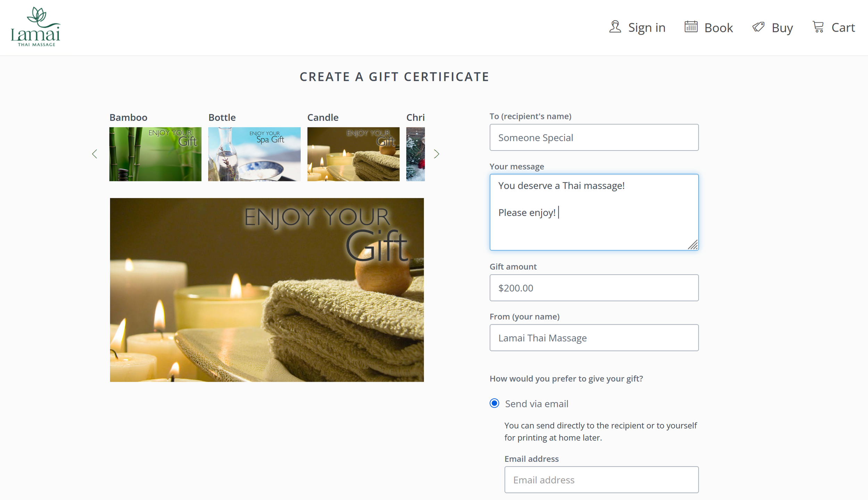Click the large gift card preview image
Image resolution: width=868 pixels, height=500 pixels.
[x=267, y=290]
